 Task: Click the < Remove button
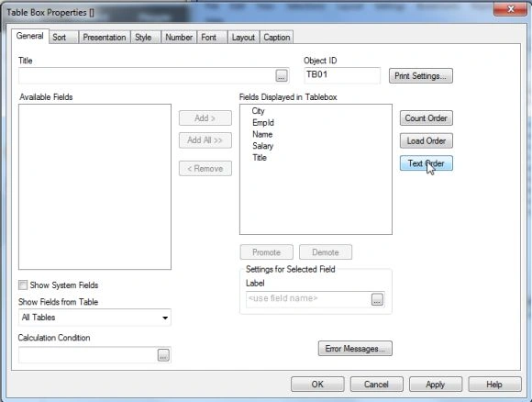pos(205,168)
